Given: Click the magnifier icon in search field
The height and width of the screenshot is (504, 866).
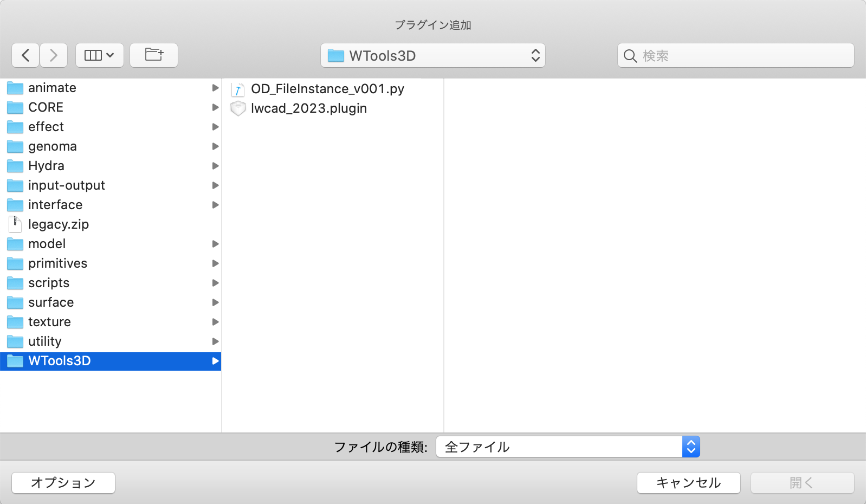Looking at the screenshot, I should pos(630,56).
